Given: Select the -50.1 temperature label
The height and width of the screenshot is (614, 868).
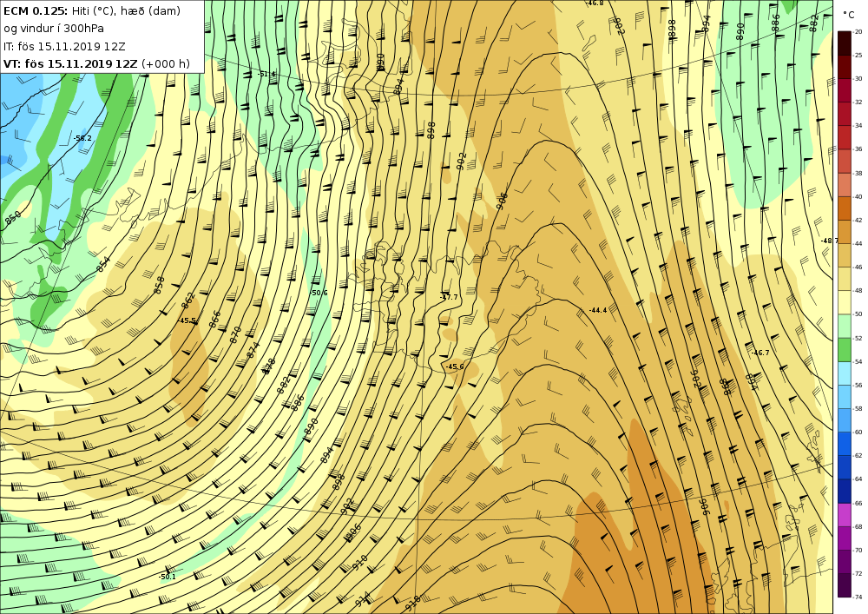Looking at the screenshot, I should pos(167,577).
